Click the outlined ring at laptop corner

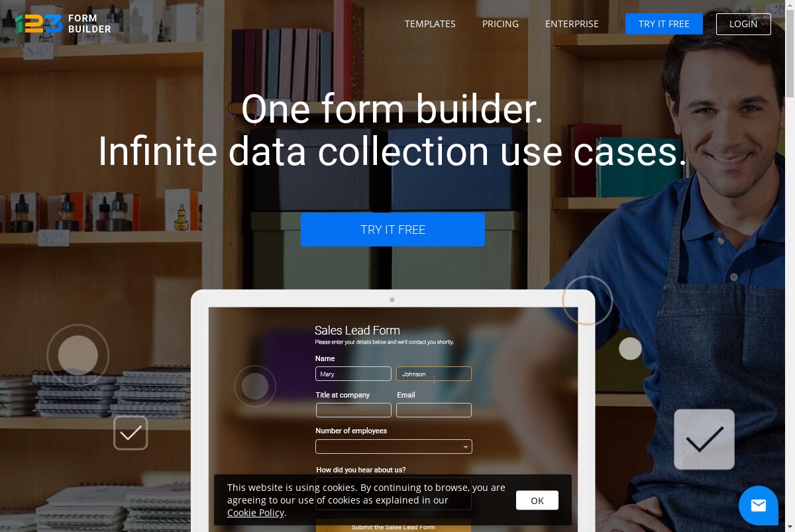pos(588,300)
